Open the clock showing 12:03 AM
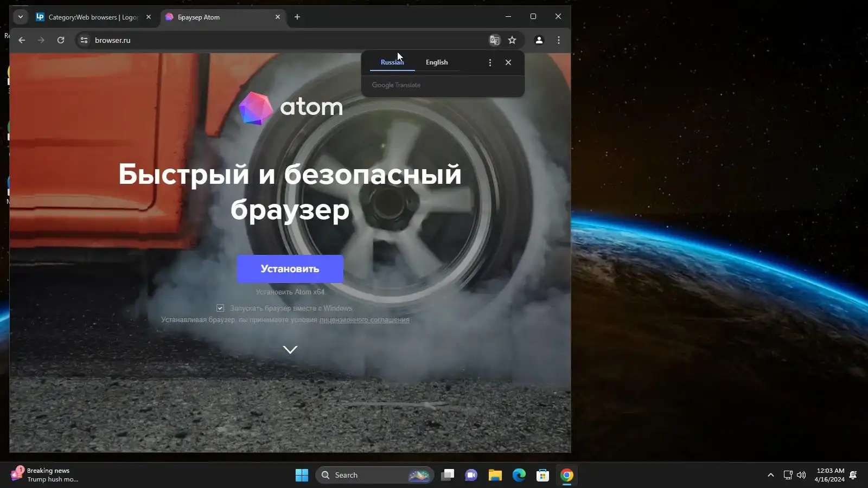 [830, 475]
